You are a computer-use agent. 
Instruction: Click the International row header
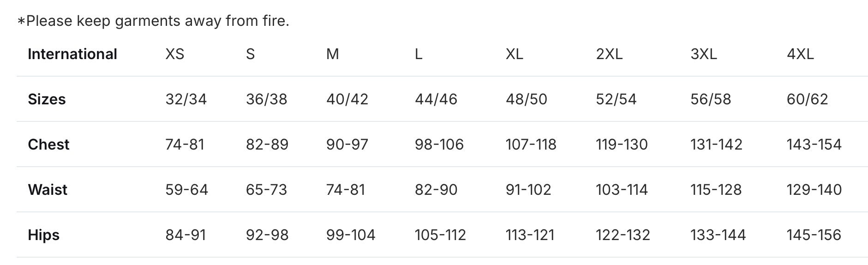click(72, 54)
